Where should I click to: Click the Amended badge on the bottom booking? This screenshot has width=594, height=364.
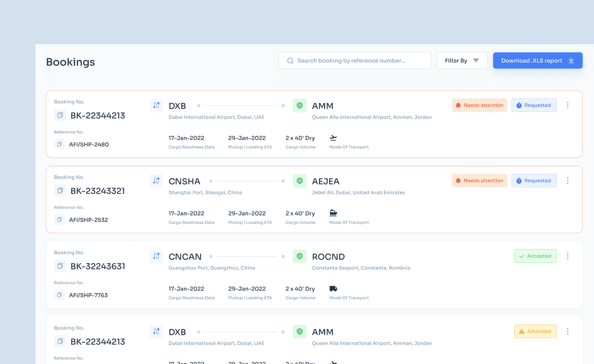tap(535, 331)
